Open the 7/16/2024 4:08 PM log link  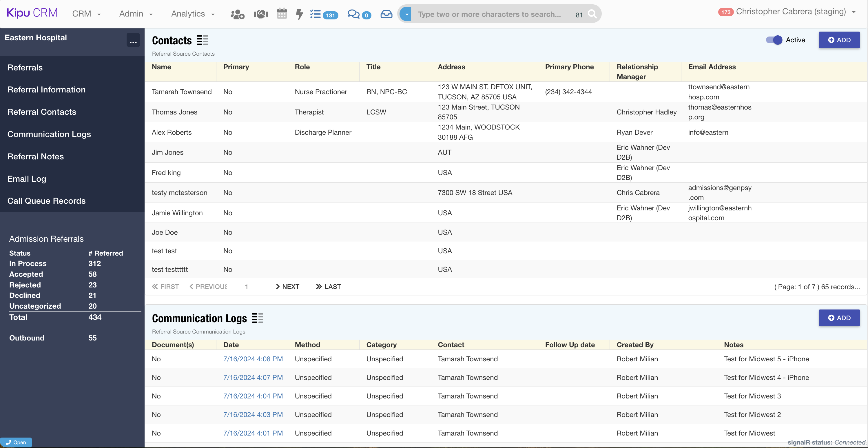coord(253,359)
